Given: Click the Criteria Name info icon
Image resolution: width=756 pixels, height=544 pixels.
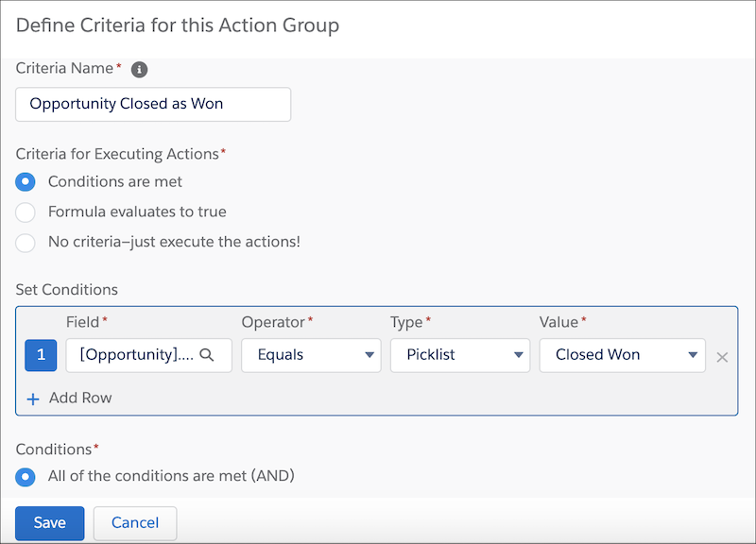Looking at the screenshot, I should pos(139,69).
